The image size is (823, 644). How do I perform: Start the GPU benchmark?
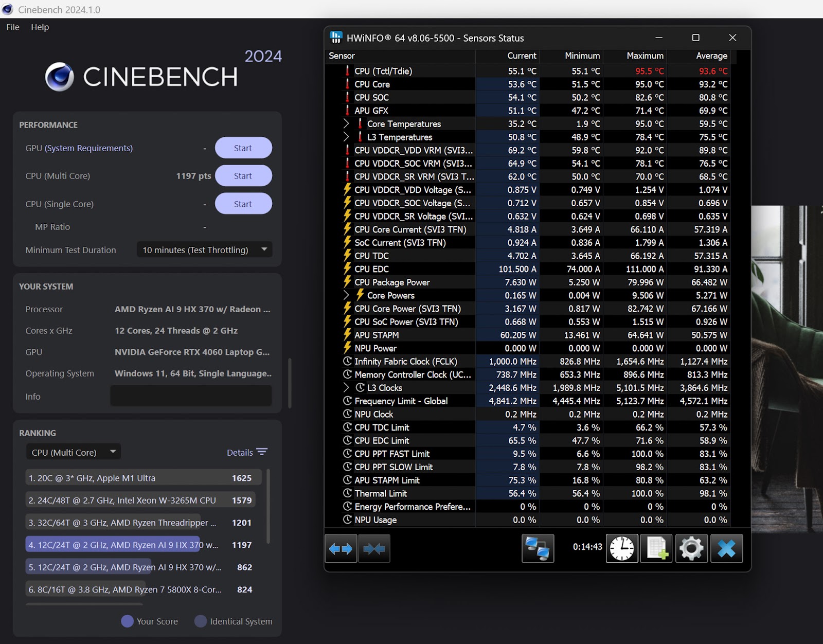(x=243, y=148)
